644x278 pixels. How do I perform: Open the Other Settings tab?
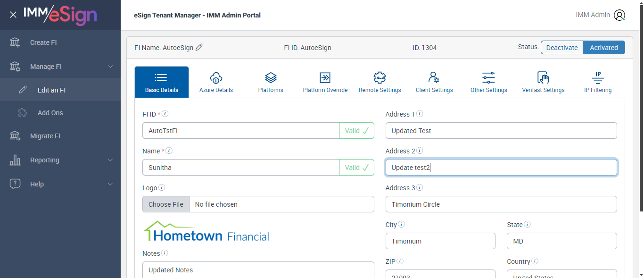489,82
